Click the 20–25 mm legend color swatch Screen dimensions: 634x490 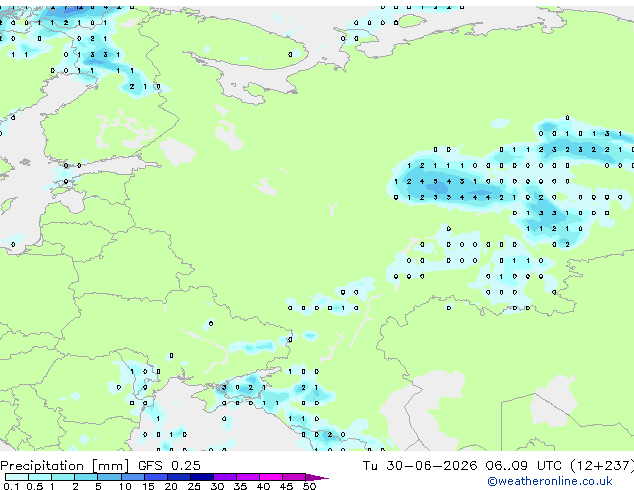pos(179,477)
